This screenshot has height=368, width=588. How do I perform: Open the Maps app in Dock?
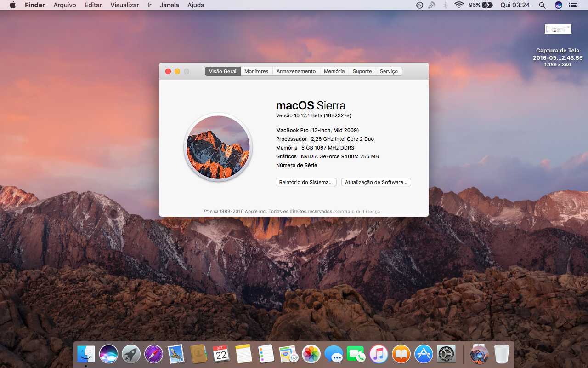(288, 354)
